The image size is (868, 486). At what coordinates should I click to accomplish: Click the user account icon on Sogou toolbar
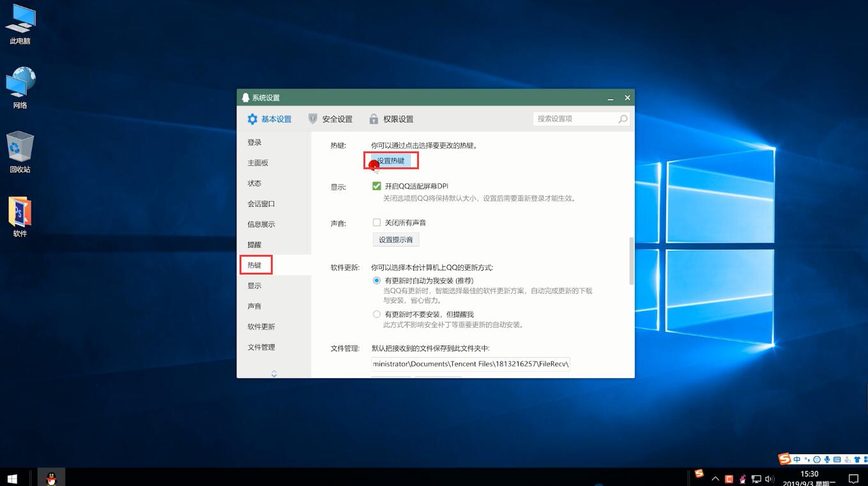[x=847, y=459]
